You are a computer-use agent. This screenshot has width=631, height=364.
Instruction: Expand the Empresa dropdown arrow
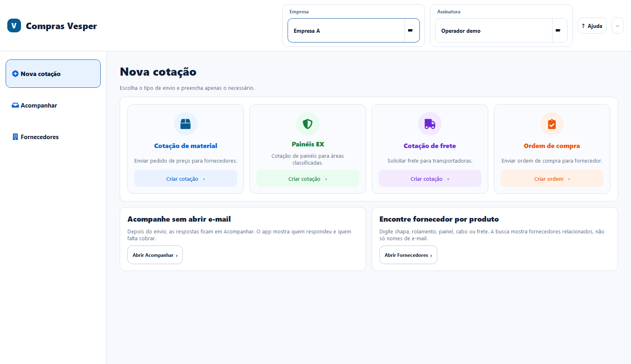411,30
